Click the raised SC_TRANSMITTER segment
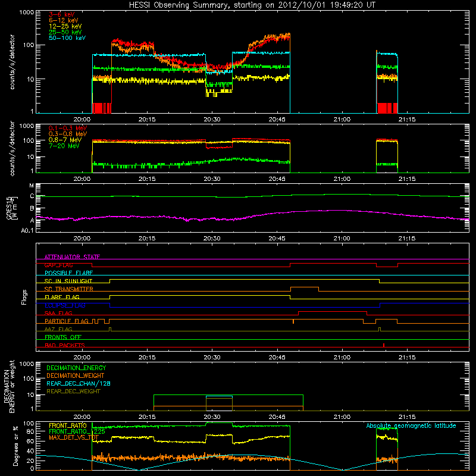Viewport: 476px width, 476px height. 305,287
